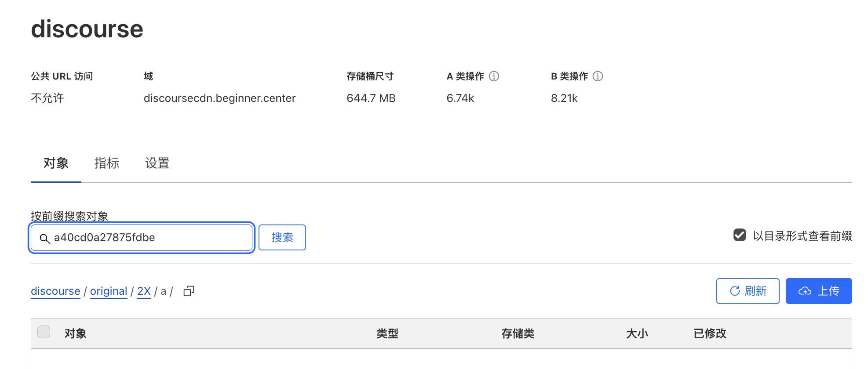Open the discourse breadcrumb link
Screen dimensions: 868x369
[x=55, y=291]
